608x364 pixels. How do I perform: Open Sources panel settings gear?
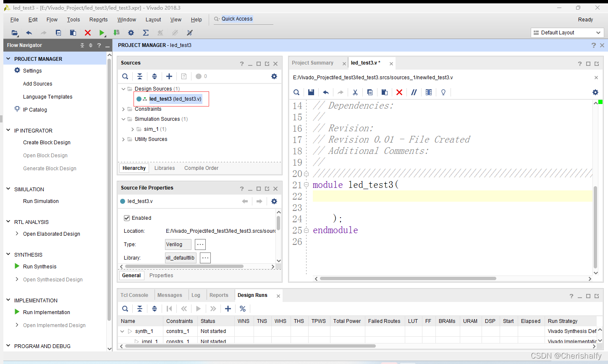tap(274, 76)
